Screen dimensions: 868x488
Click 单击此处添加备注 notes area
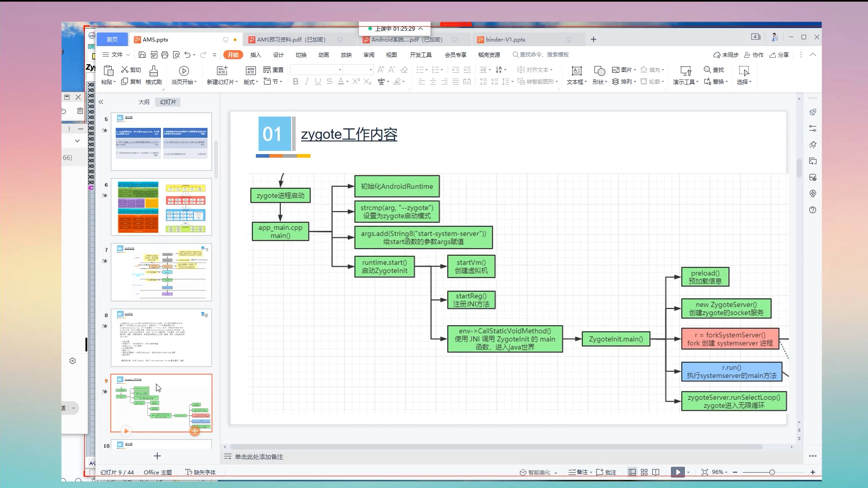pyautogui.click(x=259, y=457)
